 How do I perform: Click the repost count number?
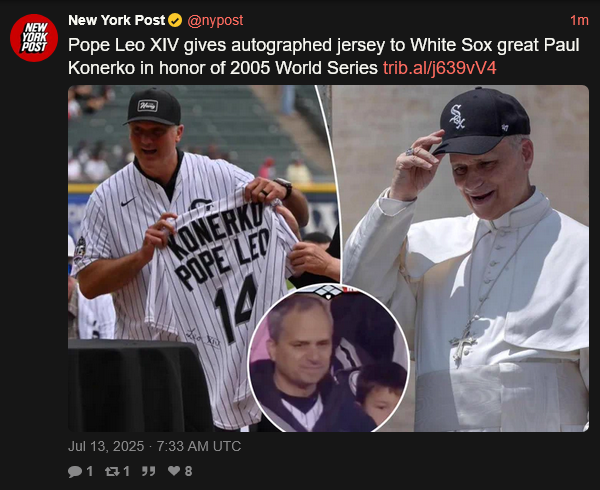tap(127, 471)
